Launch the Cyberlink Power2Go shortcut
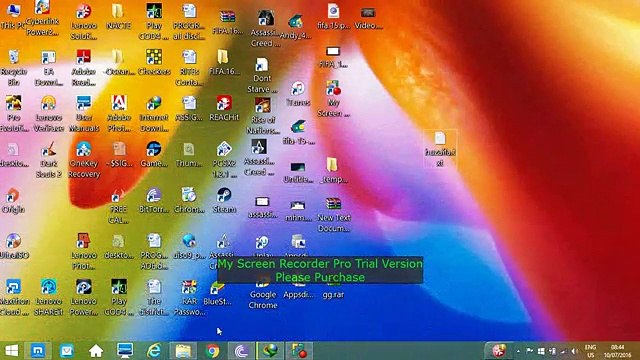Screen dimensions: 640x360 click(42, 18)
